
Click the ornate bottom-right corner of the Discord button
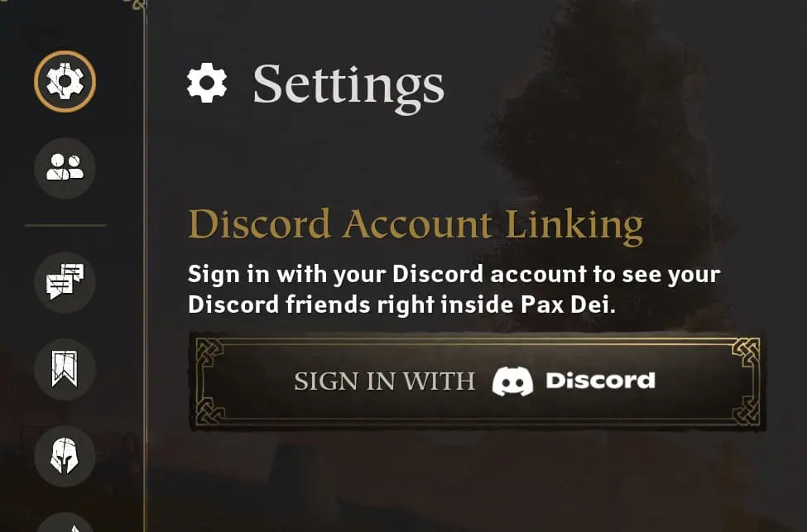click(746, 410)
